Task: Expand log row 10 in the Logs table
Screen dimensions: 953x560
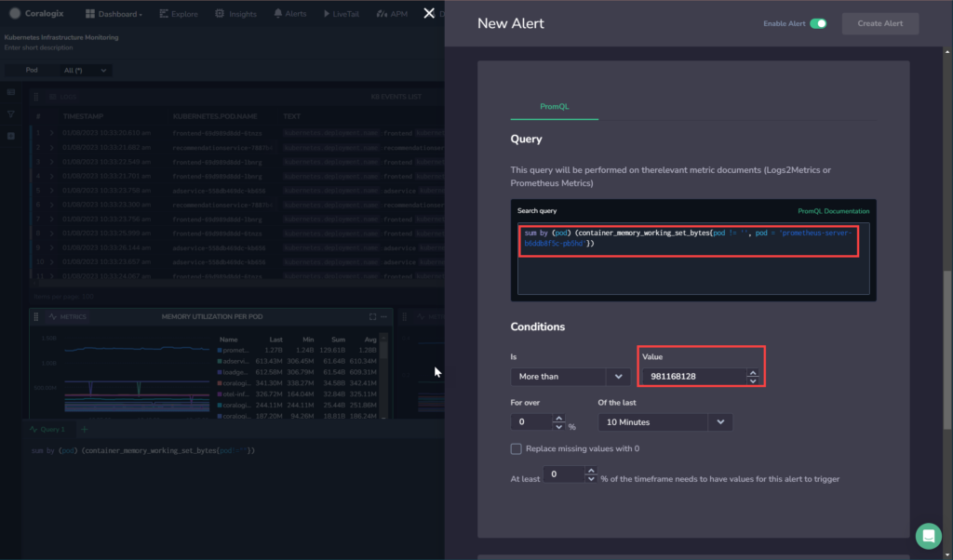Action: (52, 262)
